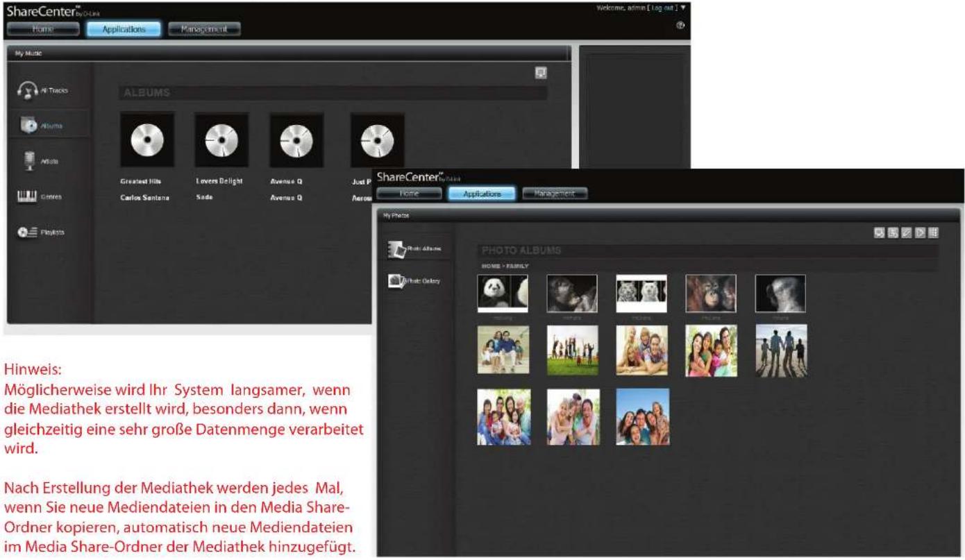Open the Lovers Delight album disc
The width and height of the screenshot is (965, 560).
[x=221, y=139]
